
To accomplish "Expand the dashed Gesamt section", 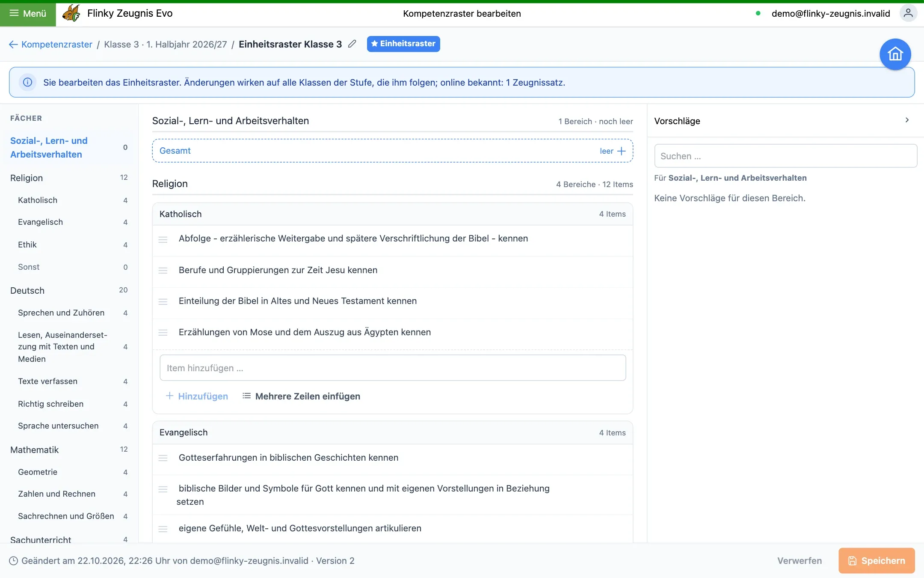I will (x=392, y=151).
